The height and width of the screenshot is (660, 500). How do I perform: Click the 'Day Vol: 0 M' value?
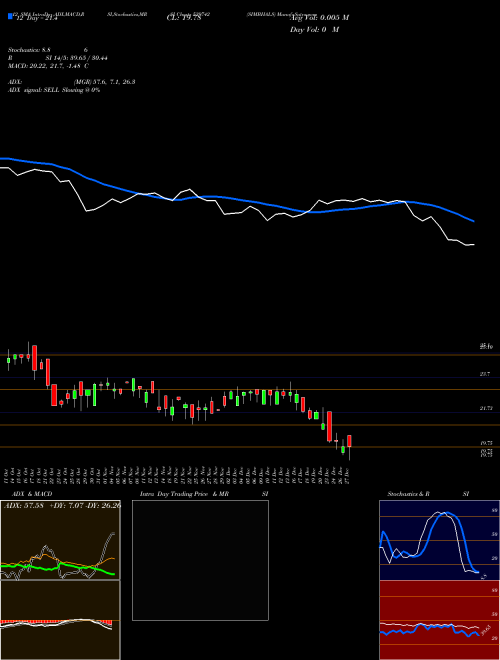click(314, 30)
